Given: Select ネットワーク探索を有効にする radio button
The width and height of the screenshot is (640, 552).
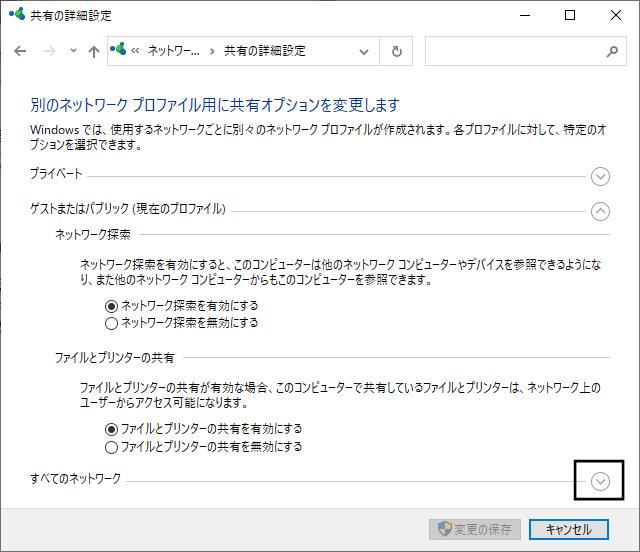Looking at the screenshot, I should (111, 306).
